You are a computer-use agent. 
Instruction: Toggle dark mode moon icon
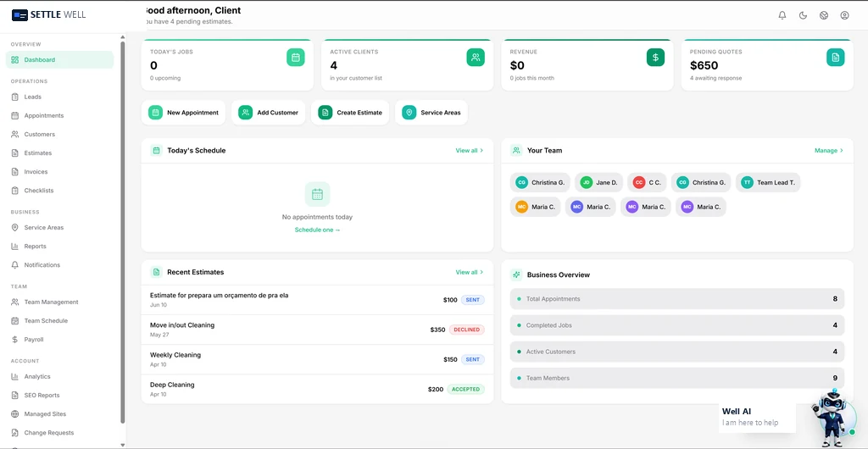pos(803,15)
